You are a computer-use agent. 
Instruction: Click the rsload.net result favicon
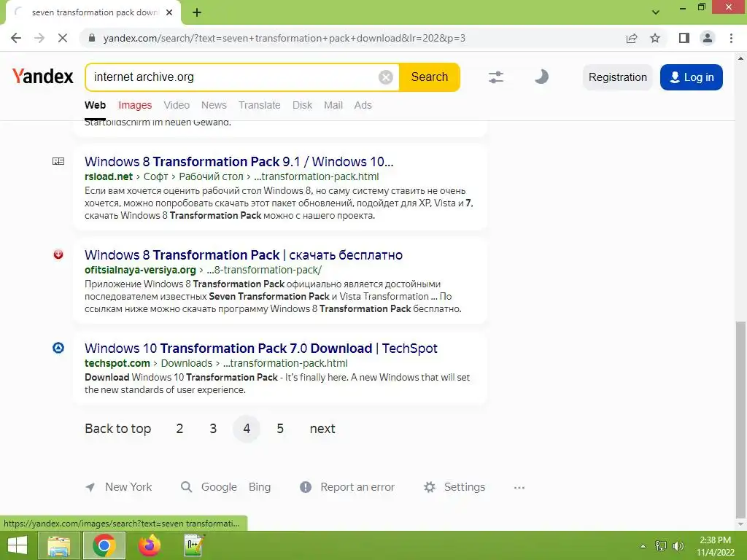[58, 161]
